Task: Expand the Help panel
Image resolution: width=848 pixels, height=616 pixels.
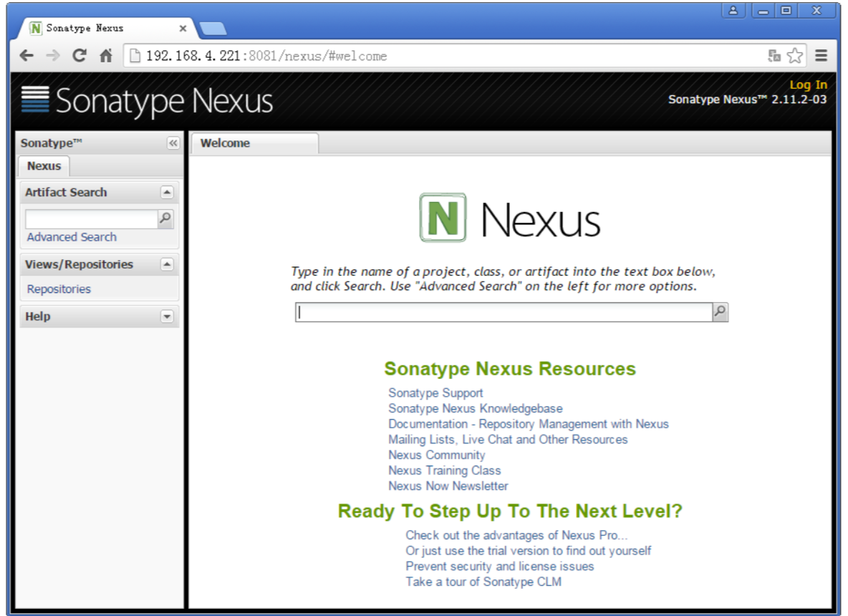Action: coord(167,317)
